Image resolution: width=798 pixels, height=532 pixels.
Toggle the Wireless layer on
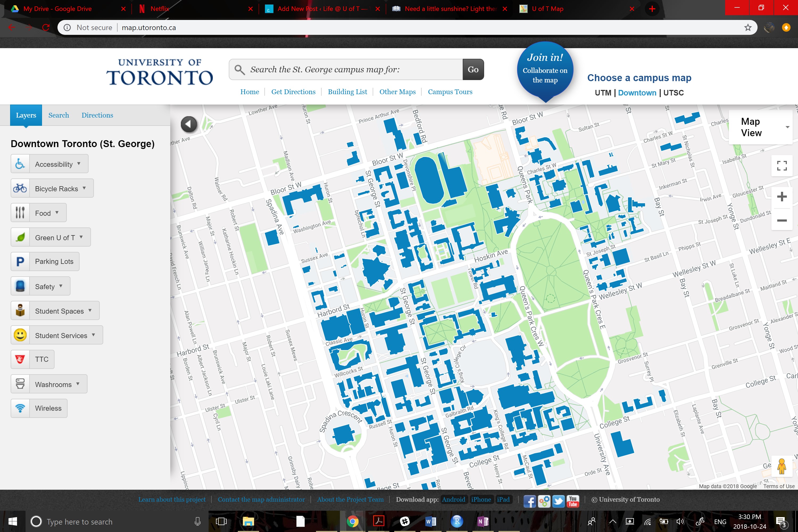[48, 408]
